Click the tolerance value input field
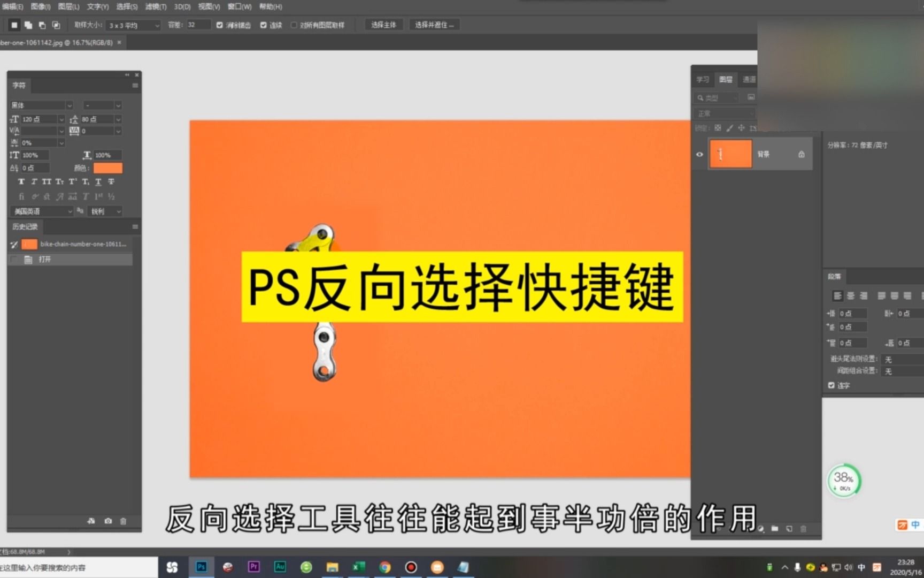This screenshot has height=578, width=924. click(x=197, y=25)
